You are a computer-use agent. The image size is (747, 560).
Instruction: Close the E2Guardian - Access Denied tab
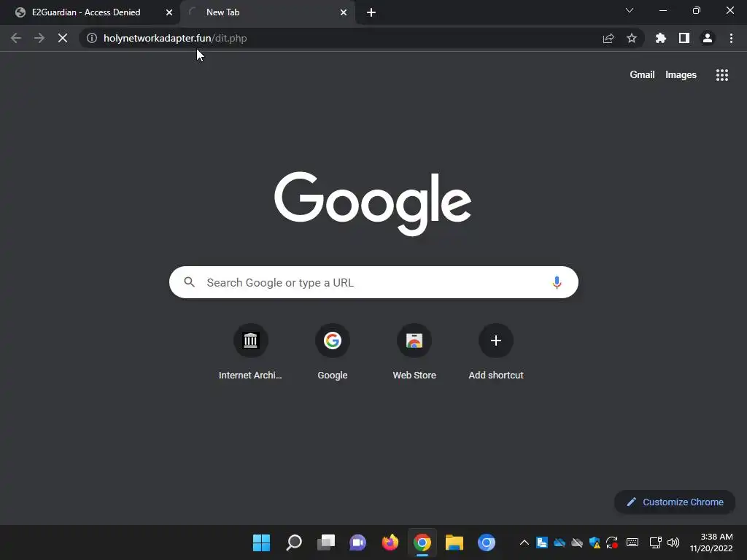(169, 12)
